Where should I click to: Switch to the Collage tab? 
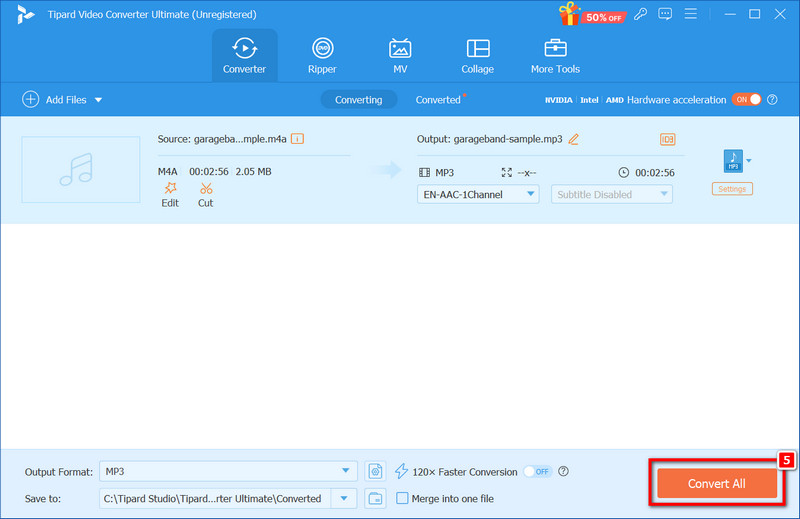click(478, 56)
